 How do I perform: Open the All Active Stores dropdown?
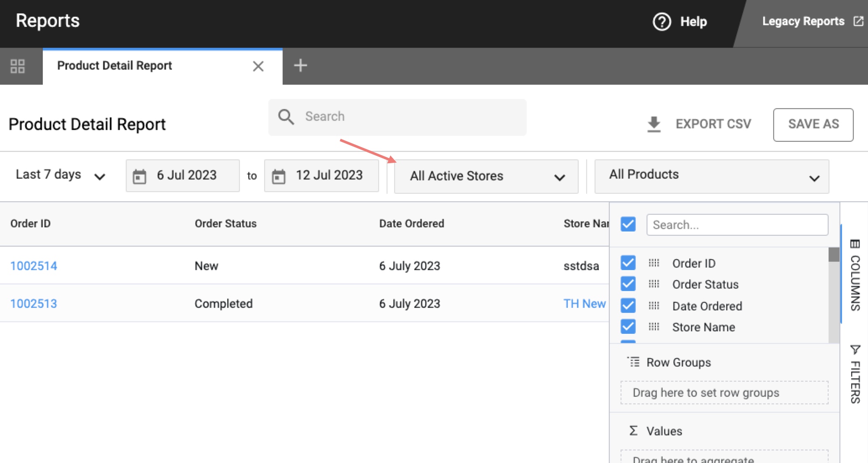coord(486,176)
